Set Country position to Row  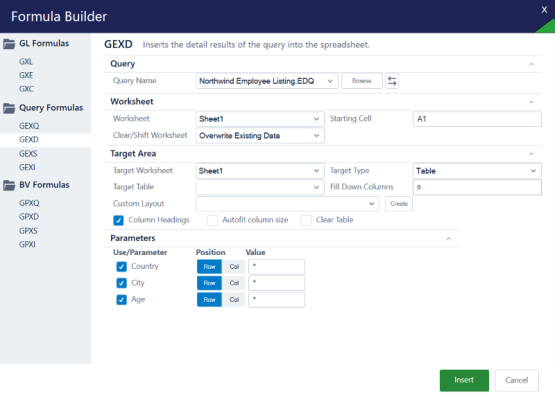pyautogui.click(x=209, y=266)
